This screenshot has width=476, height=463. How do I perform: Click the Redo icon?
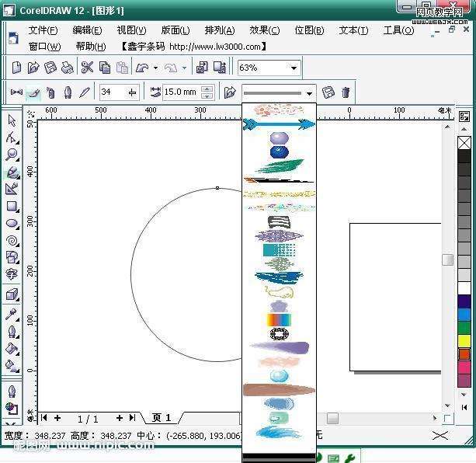tap(171, 67)
